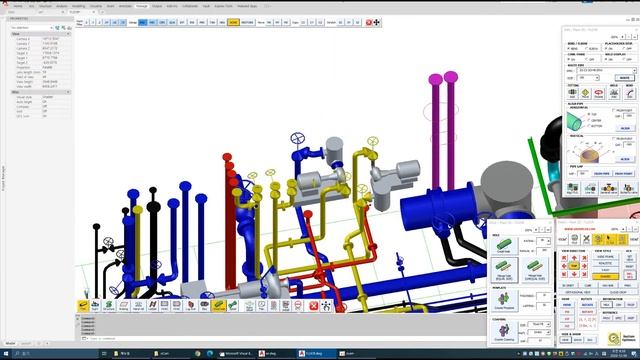Insert a general valve from icon row

pos(609,188)
